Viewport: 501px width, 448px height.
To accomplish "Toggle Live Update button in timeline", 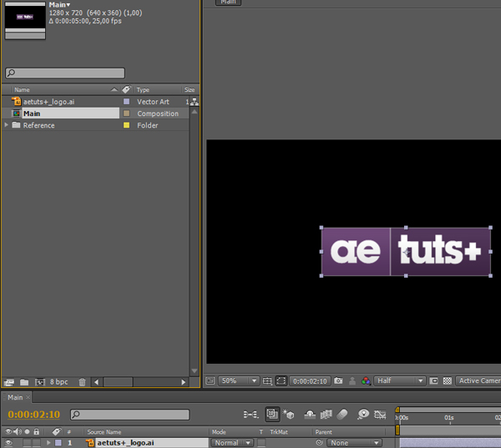I will pyautogui.click(x=272, y=414).
